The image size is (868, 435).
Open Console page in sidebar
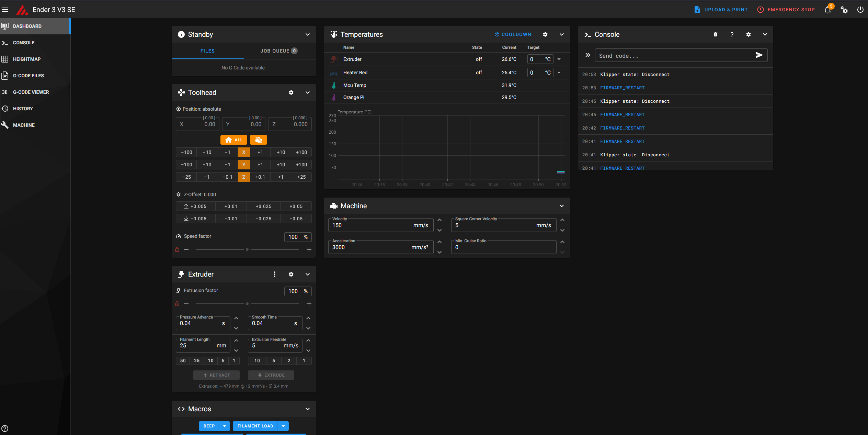click(x=35, y=43)
